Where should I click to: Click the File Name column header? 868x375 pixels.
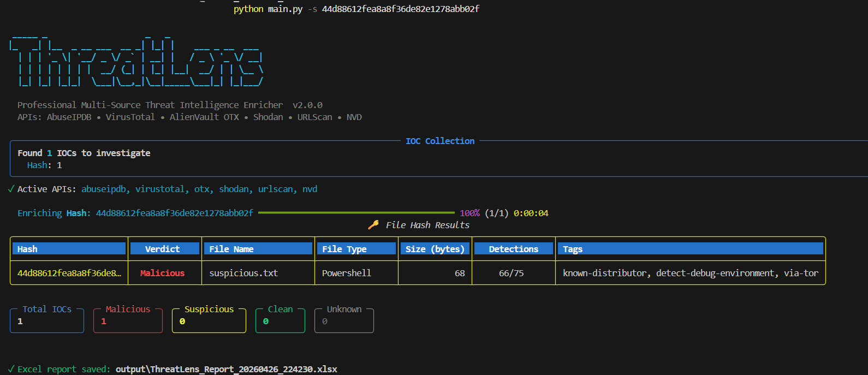tap(258, 249)
